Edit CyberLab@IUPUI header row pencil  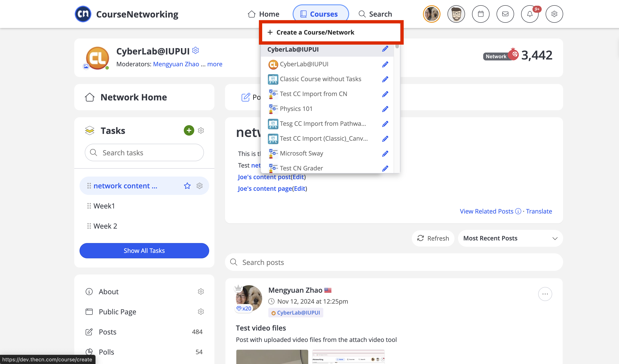(385, 49)
